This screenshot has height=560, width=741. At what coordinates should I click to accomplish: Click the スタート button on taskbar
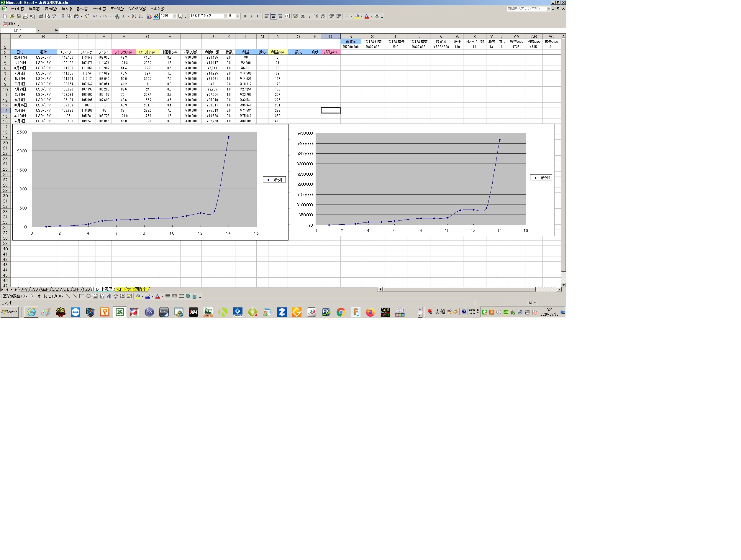(x=10, y=312)
